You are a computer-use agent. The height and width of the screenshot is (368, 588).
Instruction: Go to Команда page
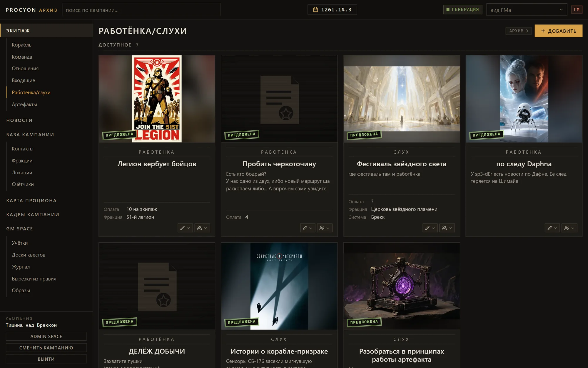(22, 57)
